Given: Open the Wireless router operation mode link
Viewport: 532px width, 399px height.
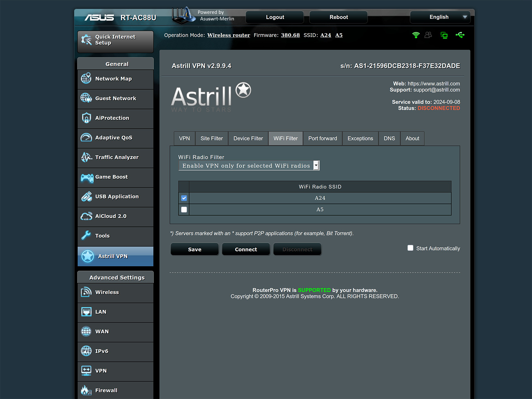Looking at the screenshot, I should 229,35.
